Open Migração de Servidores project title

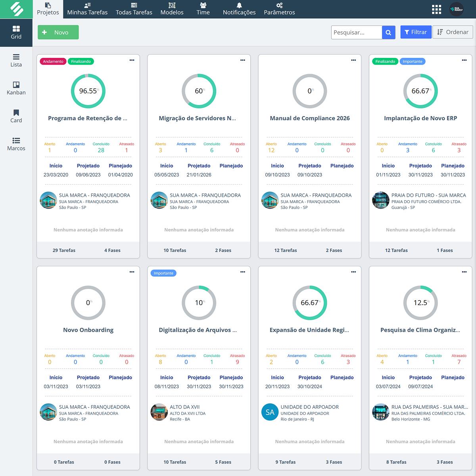coord(198,118)
